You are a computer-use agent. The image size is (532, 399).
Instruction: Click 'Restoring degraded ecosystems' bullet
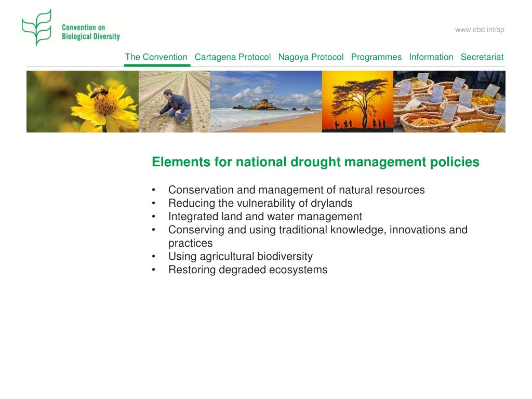248,270
